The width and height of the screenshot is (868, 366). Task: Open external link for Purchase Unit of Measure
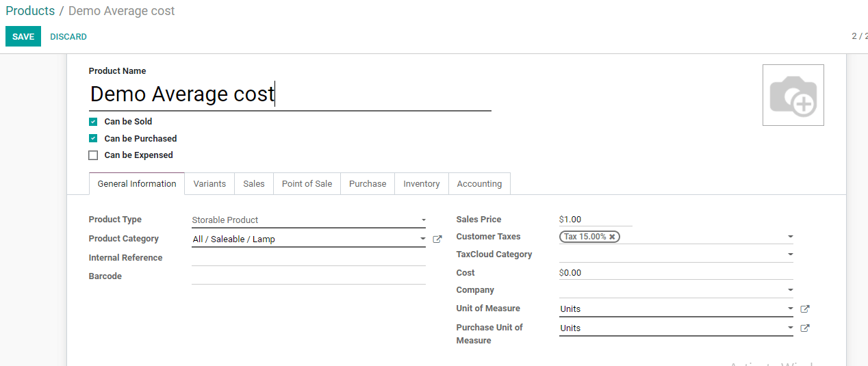coord(805,328)
